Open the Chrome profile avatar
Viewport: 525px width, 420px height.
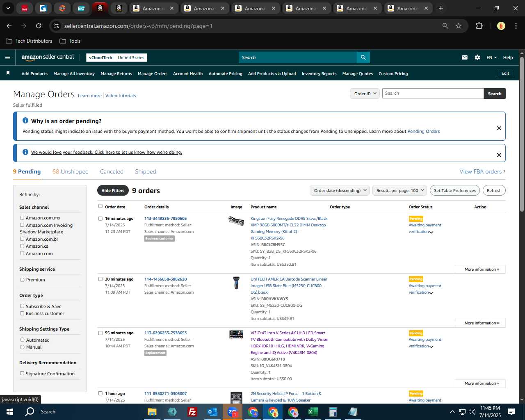click(x=501, y=26)
